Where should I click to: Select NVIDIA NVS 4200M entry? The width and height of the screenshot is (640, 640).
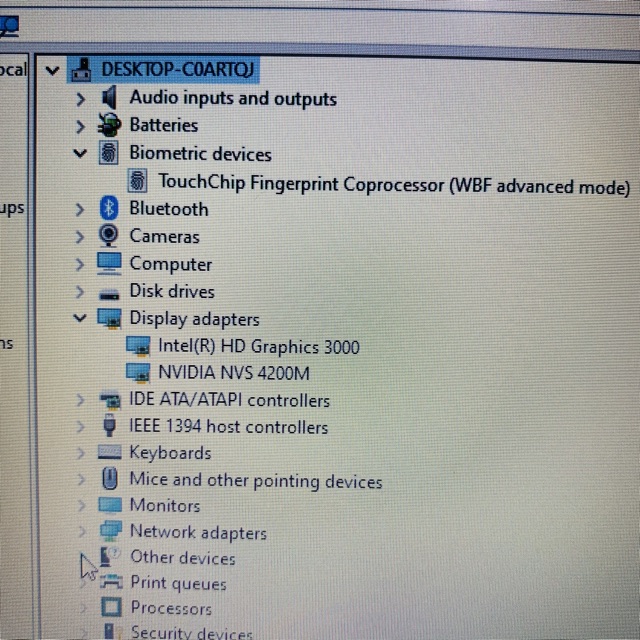[x=234, y=373]
